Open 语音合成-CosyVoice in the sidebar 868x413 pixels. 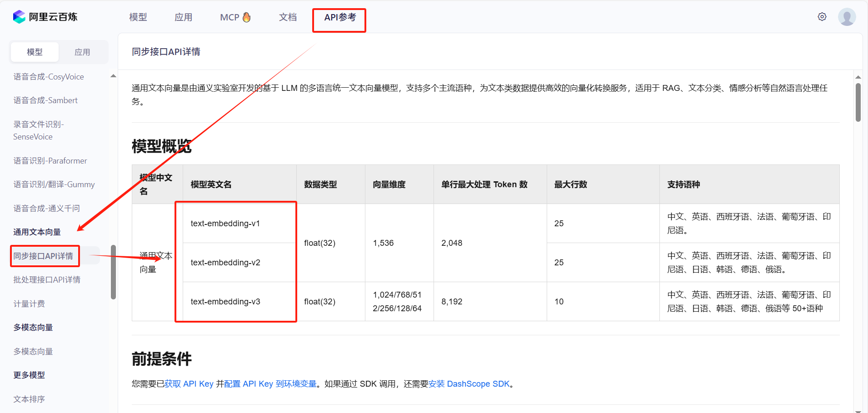[x=49, y=77]
